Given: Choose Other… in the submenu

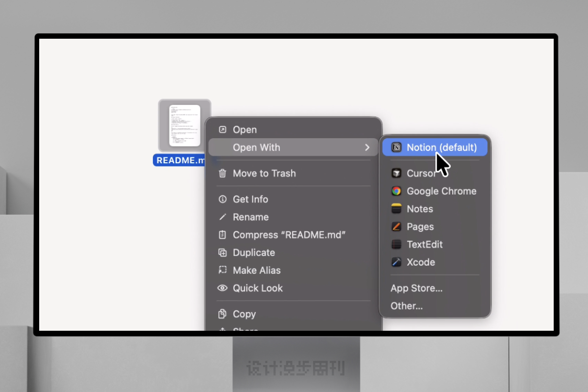Looking at the screenshot, I should (x=435, y=306).
